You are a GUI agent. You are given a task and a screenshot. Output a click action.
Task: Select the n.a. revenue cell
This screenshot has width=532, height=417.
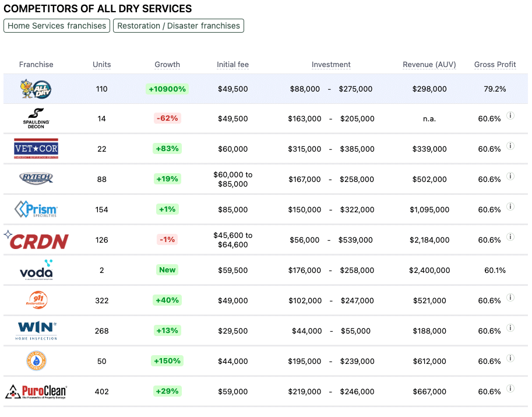tap(429, 119)
